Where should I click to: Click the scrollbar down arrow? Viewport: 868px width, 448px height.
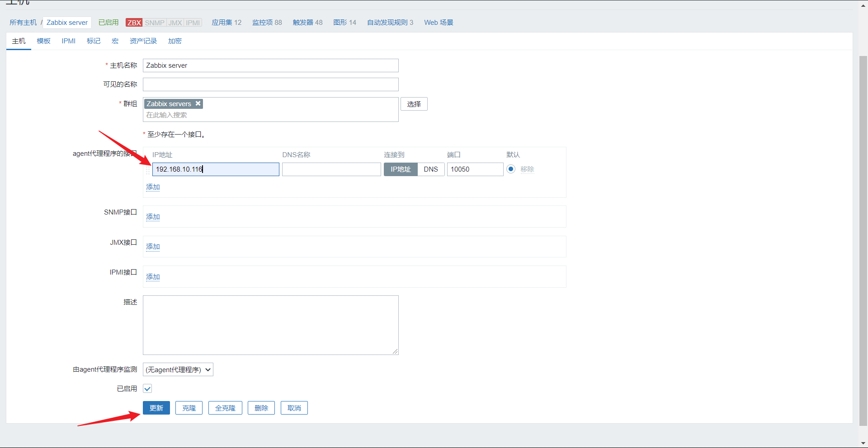pyautogui.click(x=863, y=443)
